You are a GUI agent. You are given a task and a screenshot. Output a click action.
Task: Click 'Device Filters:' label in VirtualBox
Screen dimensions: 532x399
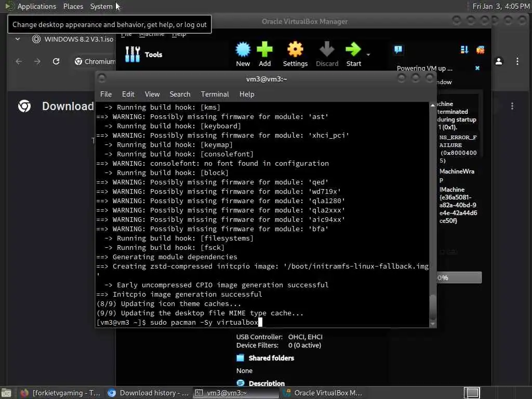click(x=257, y=345)
